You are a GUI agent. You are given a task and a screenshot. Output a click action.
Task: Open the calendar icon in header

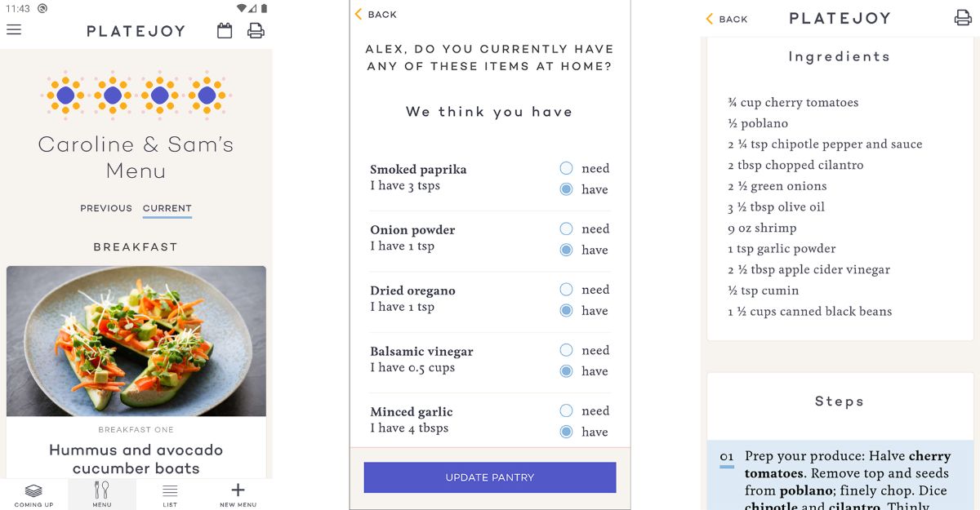pyautogui.click(x=225, y=31)
